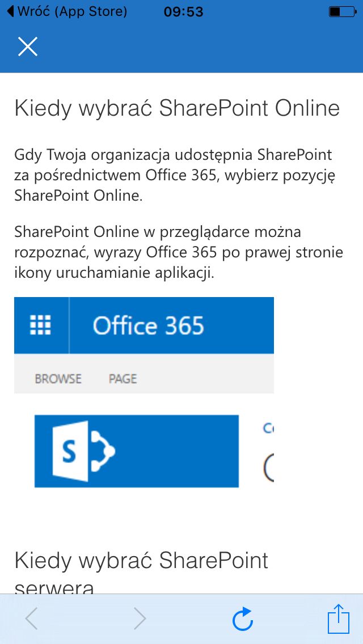Close the in-app browser with X icon

[x=28, y=46]
